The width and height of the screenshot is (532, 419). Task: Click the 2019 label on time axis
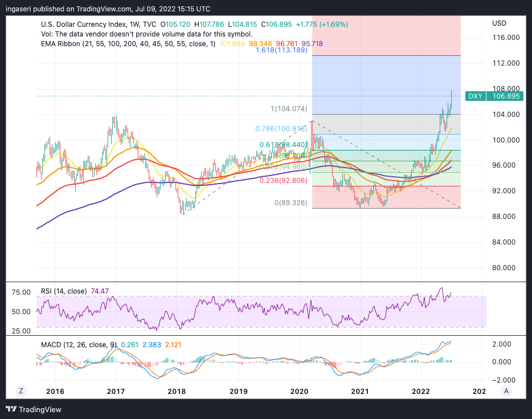239,391
